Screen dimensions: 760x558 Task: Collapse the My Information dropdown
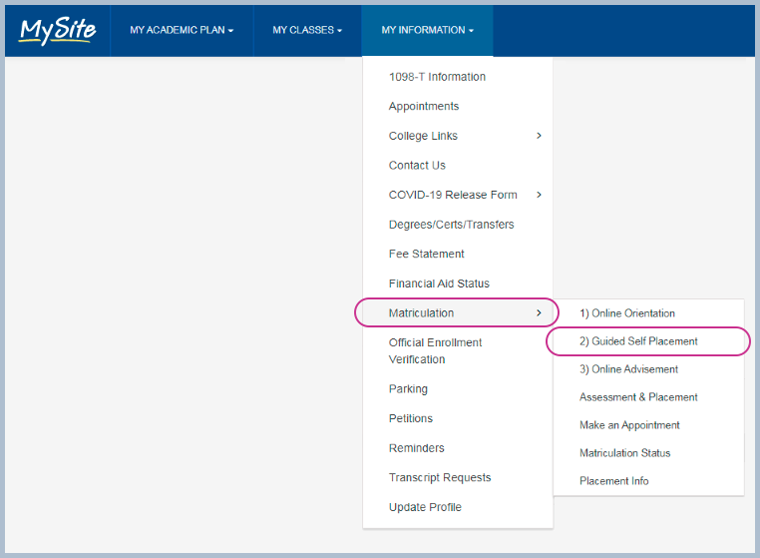click(427, 31)
